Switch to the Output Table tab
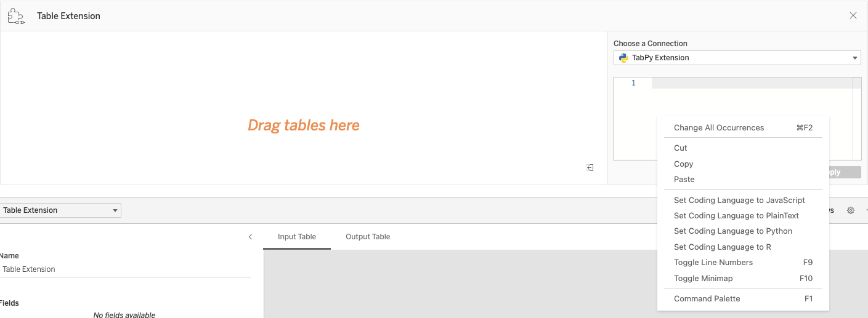 [368, 237]
